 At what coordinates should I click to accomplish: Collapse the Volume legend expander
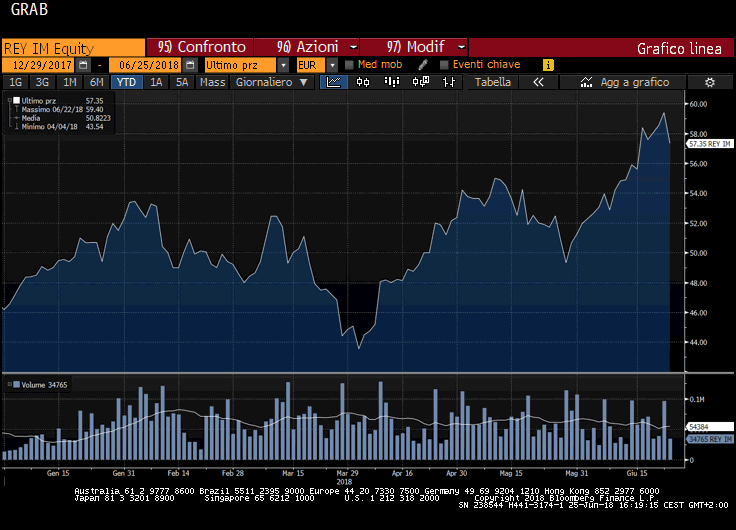tap(9, 384)
